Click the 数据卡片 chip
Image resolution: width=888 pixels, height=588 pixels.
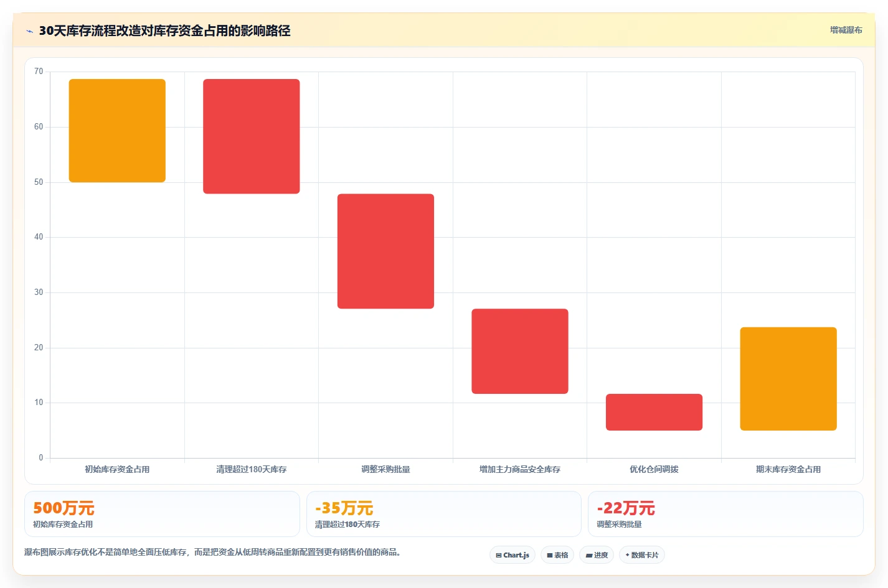(642, 555)
